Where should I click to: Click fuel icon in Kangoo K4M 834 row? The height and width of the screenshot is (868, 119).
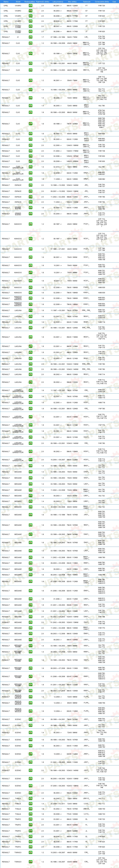coord(30,304)
